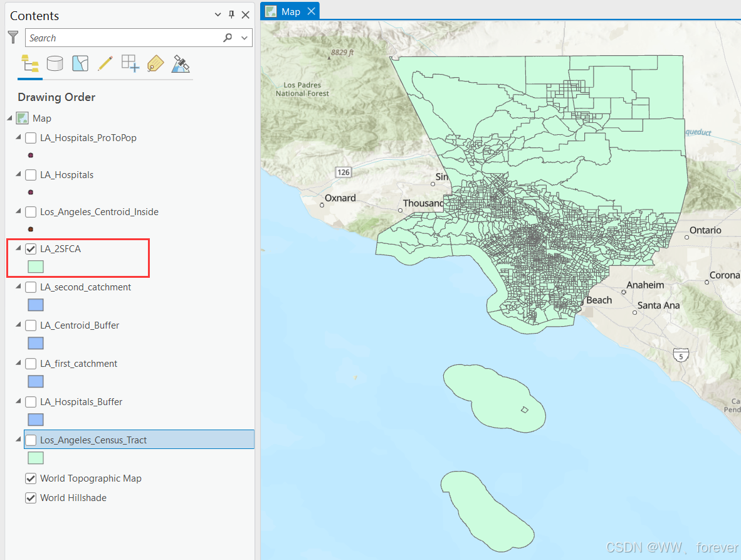Pin the Contents pane

coord(231,14)
